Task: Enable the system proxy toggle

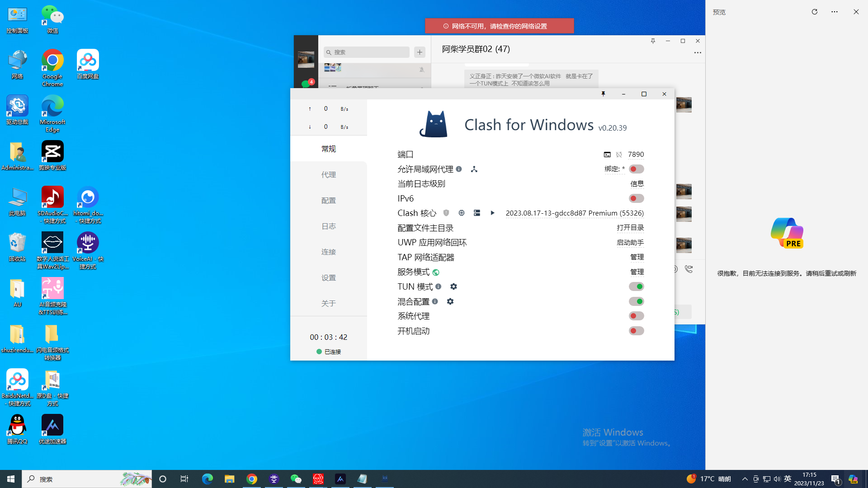Action: pos(636,316)
